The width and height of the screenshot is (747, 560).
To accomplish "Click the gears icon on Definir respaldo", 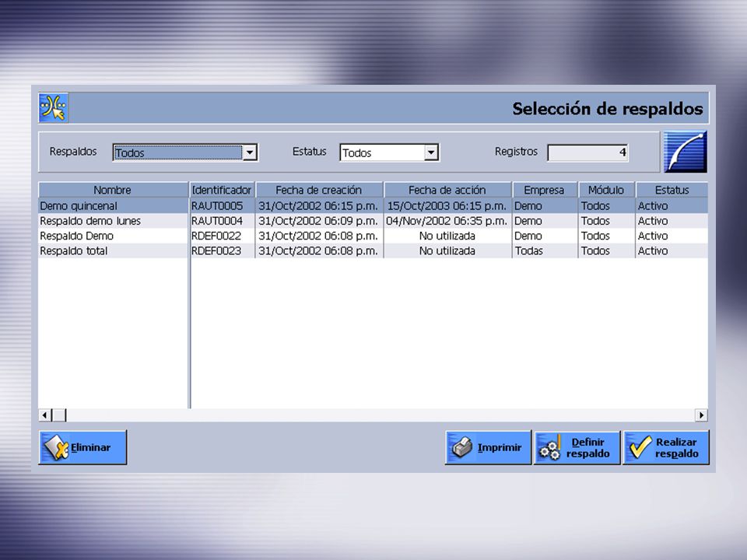I will point(551,448).
